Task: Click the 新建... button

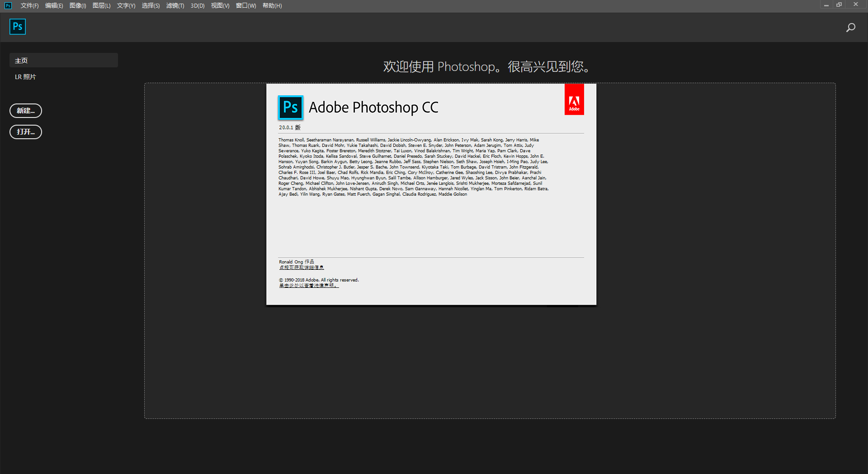Action: coord(26,111)
